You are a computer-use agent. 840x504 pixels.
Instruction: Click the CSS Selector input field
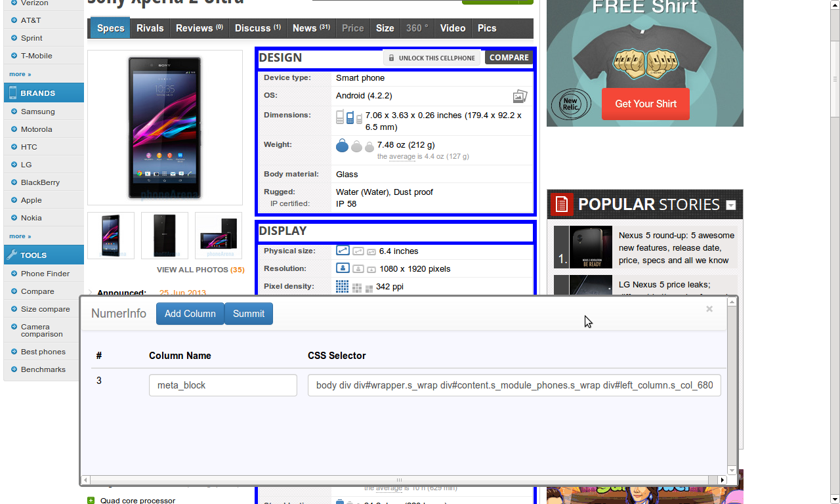pyautogui.click(x=514, y=385)
